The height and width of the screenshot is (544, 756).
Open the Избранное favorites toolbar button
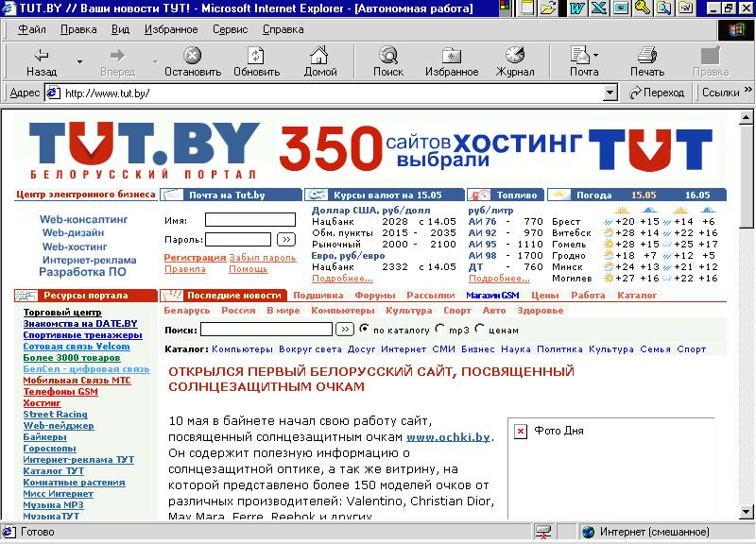pyautogui.click(x=452, y=61)
